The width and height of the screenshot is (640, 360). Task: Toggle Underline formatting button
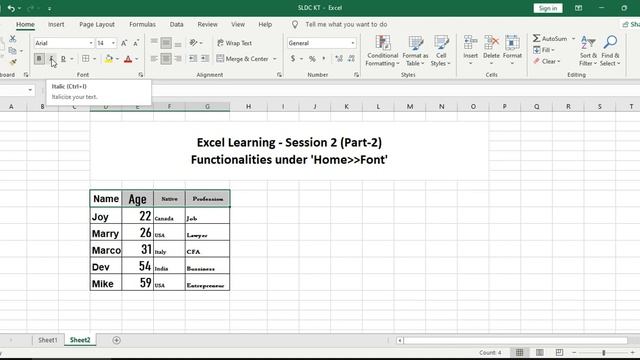coord(63,59)
